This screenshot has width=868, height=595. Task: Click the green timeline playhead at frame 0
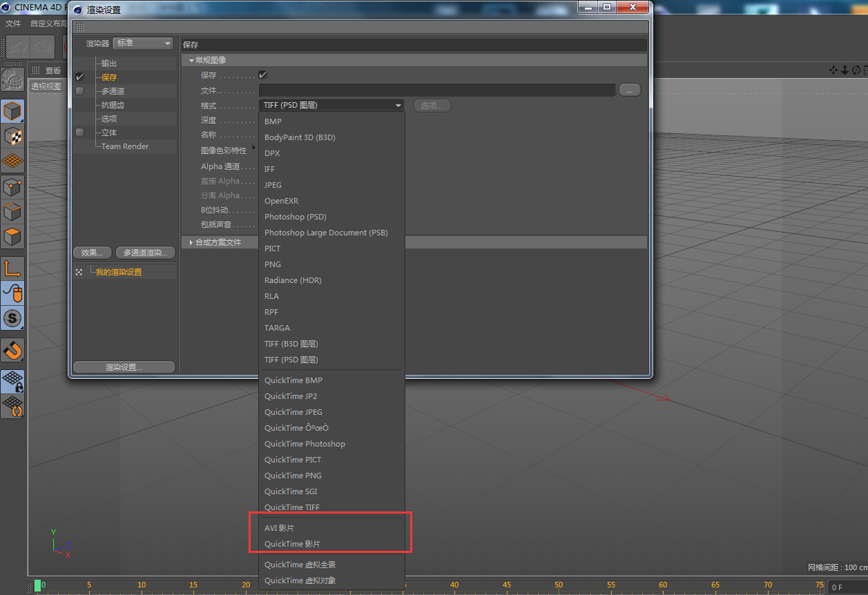[38, 585]
